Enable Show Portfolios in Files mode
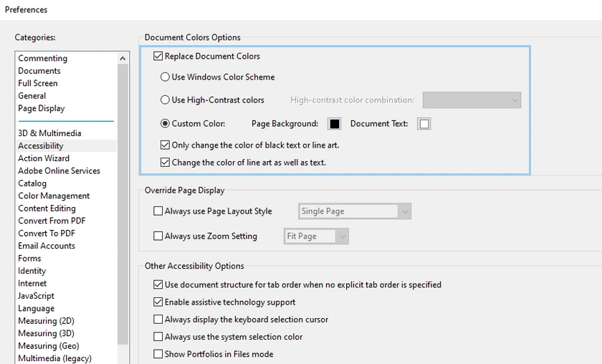Viewport: 602px width, 364px height. pyautogui.click(x=158, y=354)
